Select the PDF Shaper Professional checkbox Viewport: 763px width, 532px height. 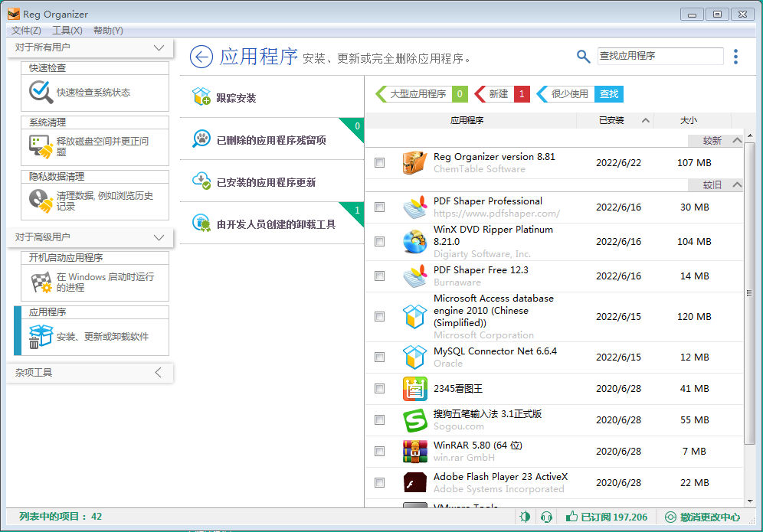[x=379, y=207]
